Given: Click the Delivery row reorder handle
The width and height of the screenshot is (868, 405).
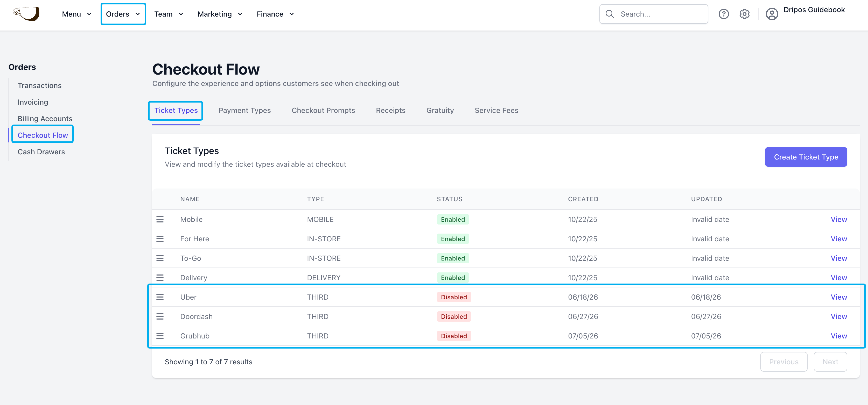Looking at the screenshot, I should (160, 278).
